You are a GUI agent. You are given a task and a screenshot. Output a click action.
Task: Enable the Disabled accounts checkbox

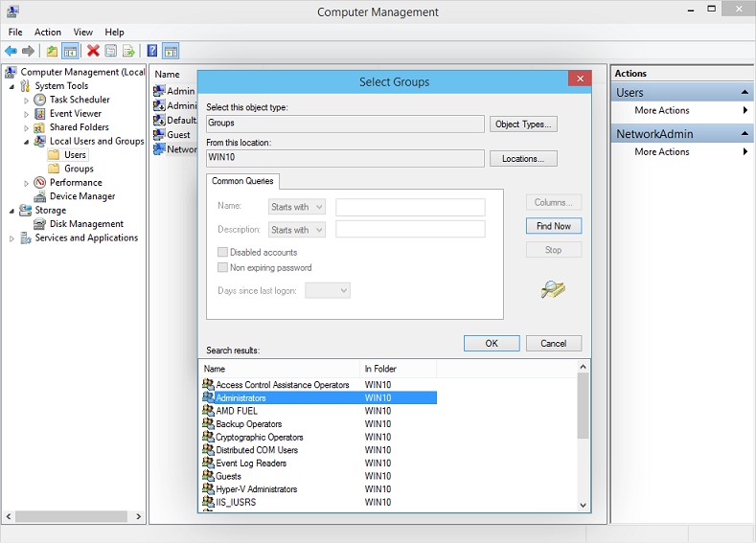pos(223,253)
